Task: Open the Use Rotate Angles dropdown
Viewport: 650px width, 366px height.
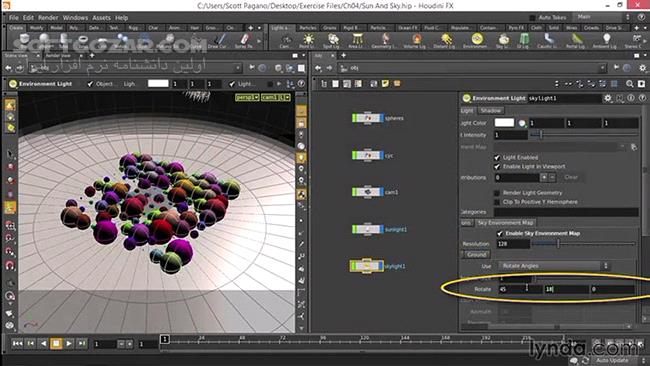Action: pos(554,266)
